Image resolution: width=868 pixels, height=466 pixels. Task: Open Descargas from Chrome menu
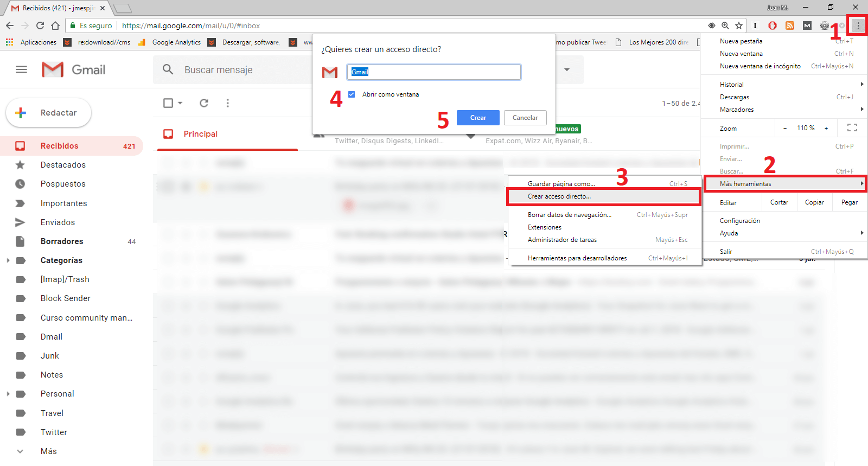coord(784,97)
